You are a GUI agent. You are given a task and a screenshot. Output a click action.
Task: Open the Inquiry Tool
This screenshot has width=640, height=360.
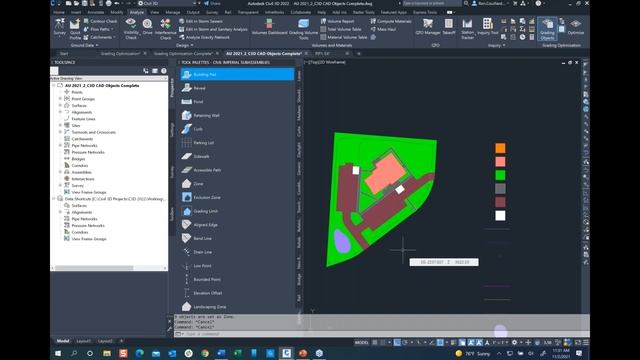point(488,27)
